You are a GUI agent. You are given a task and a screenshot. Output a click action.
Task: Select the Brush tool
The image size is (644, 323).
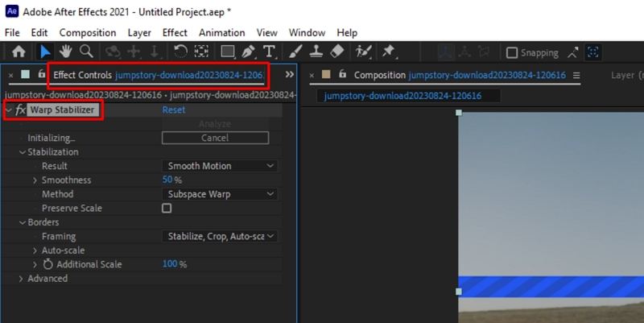pos(295,52)
